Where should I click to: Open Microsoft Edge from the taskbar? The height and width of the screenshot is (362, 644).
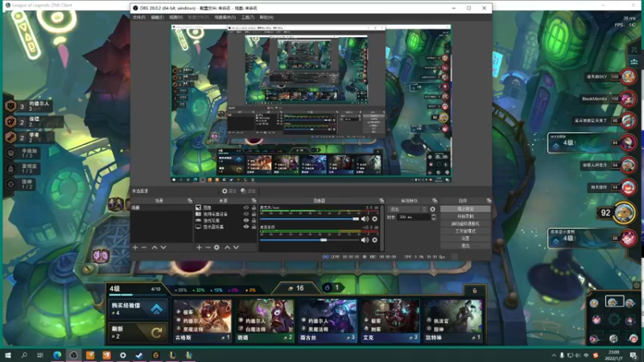[57, 355]
